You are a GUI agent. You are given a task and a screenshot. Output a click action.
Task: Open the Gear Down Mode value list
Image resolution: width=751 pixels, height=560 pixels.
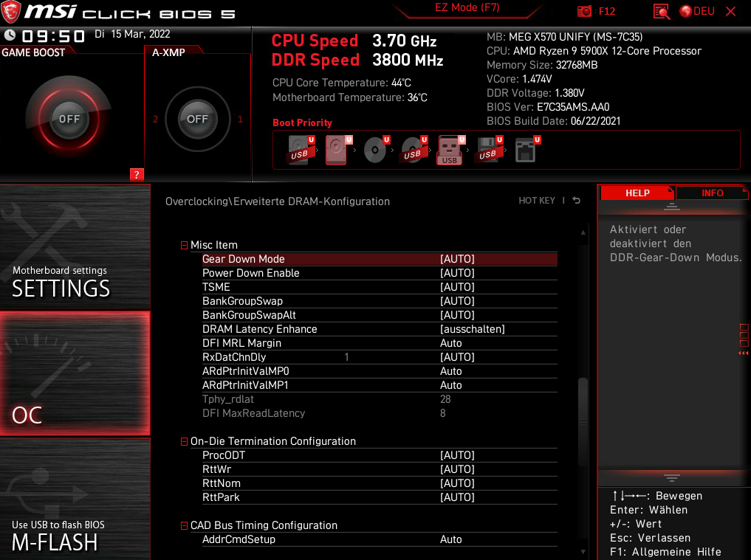[x=457, y=259]
